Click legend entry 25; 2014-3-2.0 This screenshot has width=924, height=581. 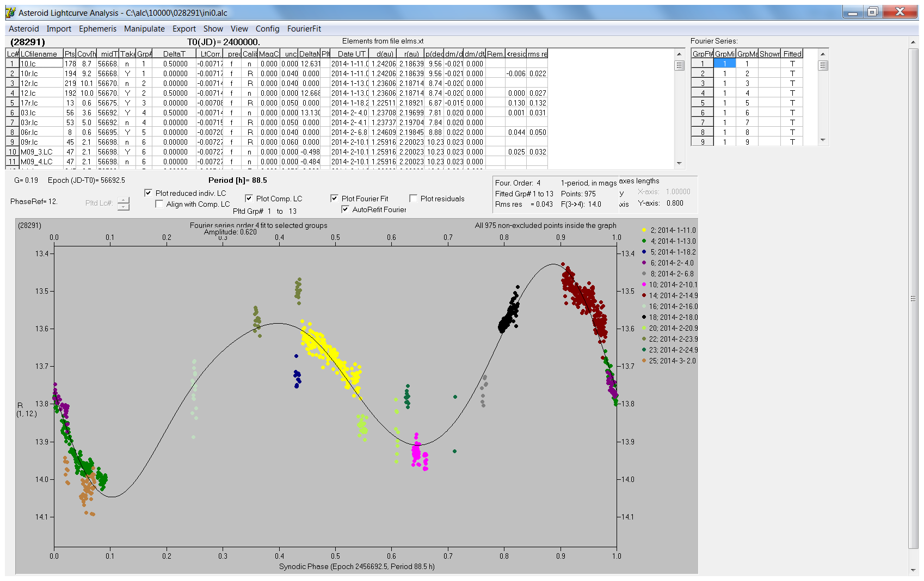click(669, 361)
